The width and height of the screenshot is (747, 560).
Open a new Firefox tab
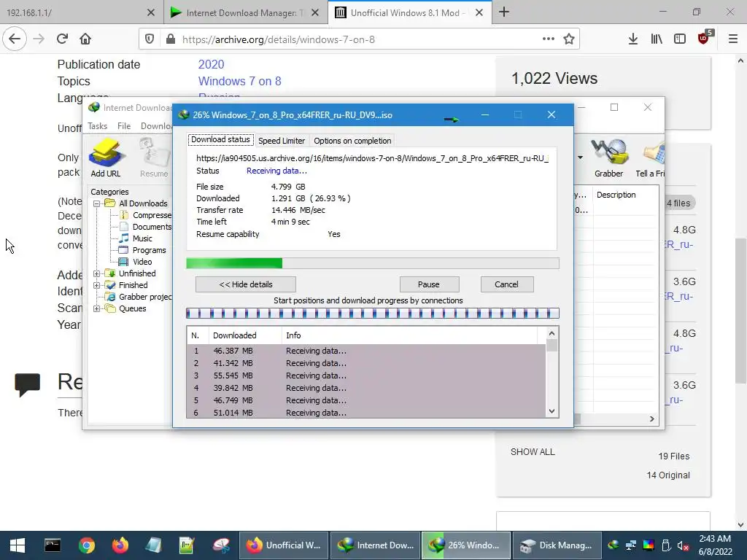(504, 12)
